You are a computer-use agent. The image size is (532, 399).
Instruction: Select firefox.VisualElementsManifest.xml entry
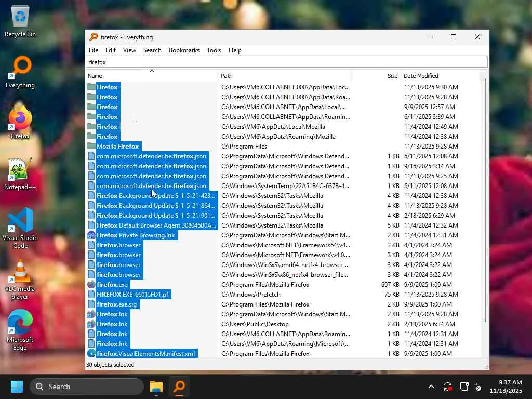pos(145,353)
